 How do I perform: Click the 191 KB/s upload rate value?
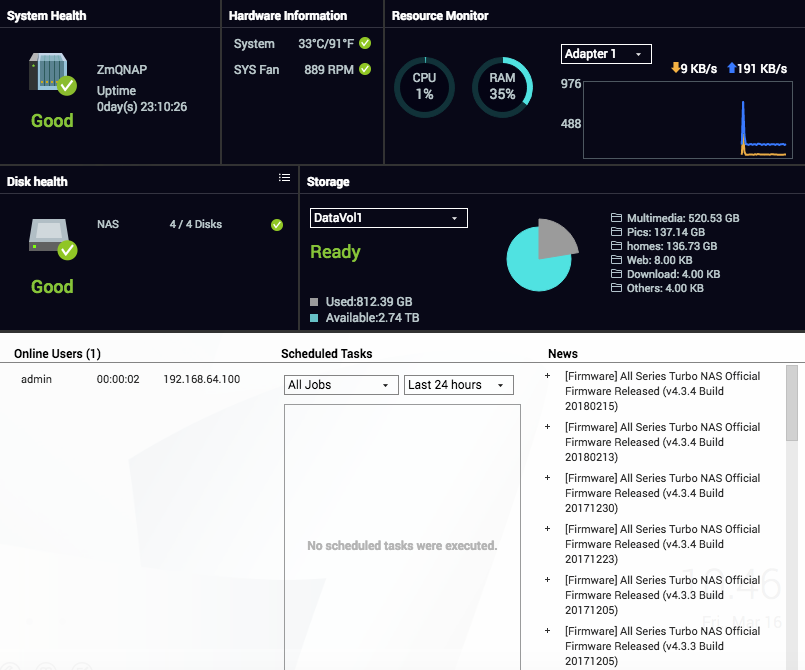762,68
